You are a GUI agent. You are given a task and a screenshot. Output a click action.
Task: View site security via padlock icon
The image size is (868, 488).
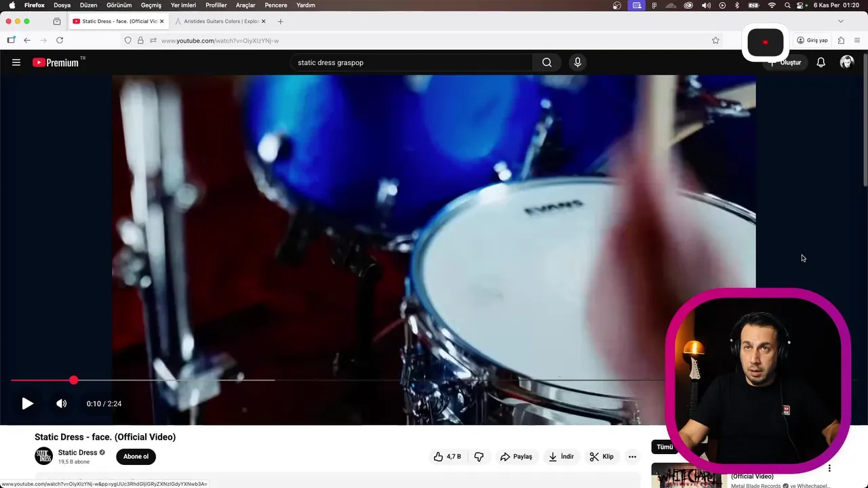[140, 41]
